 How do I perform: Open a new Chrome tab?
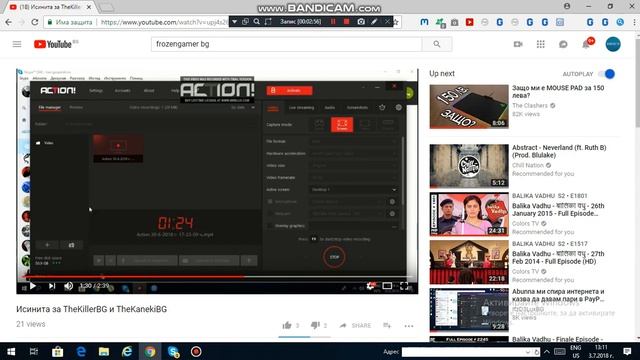pyautogui.click(x=107, y=7)
